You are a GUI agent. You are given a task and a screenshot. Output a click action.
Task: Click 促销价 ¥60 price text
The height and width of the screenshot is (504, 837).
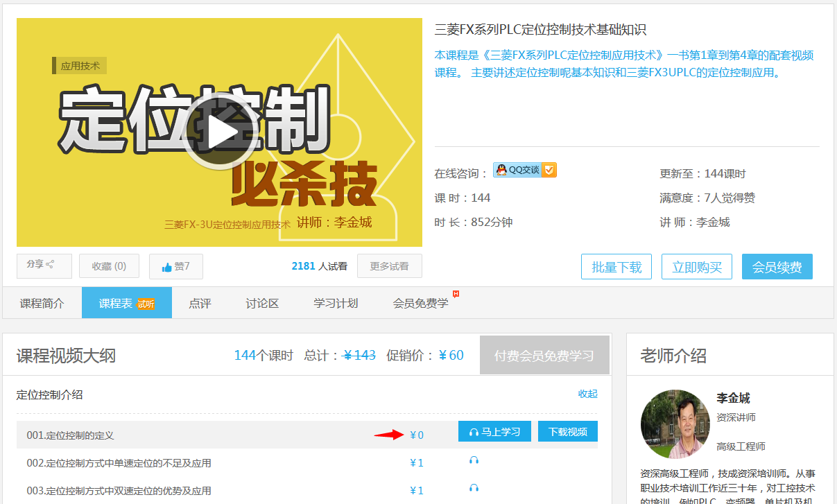coord(425,356)
